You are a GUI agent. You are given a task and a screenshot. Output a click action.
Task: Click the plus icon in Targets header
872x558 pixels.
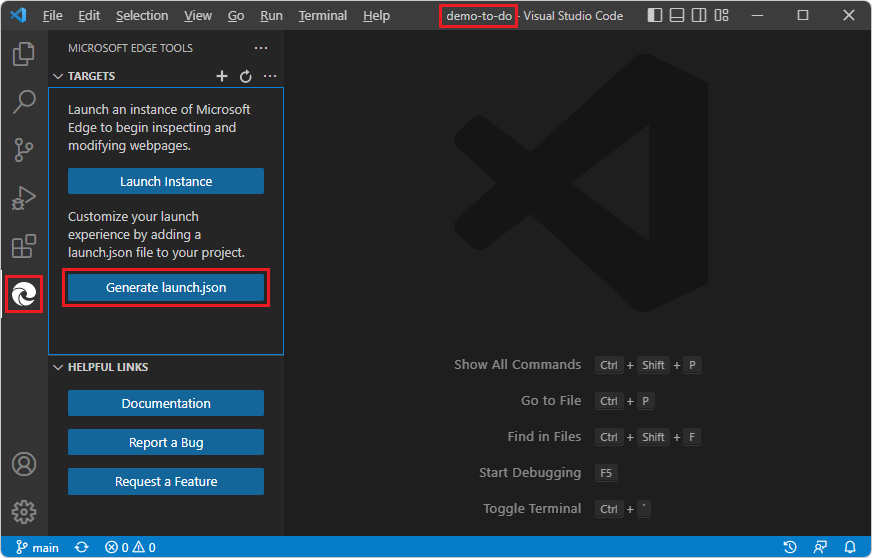[222, 76]
